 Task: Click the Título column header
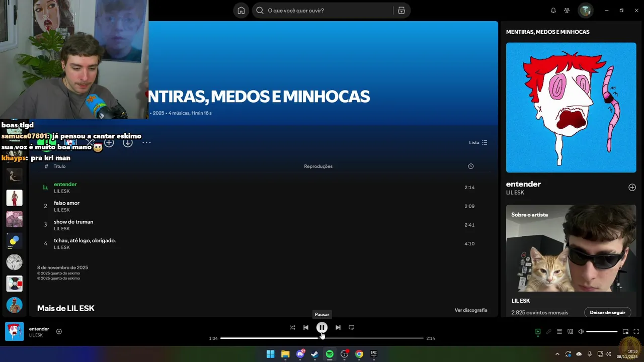pyautogui.click(x=60, y=166)
